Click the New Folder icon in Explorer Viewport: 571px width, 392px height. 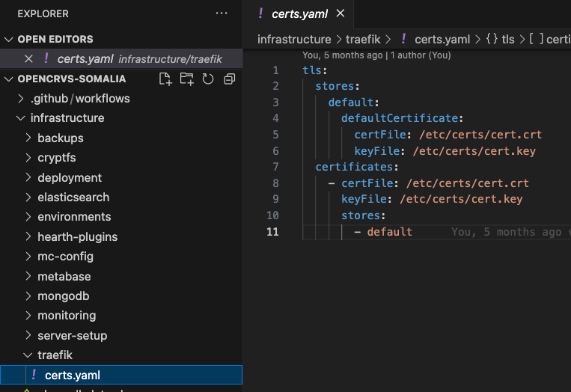pyautogui.click(x=186, y=79)
